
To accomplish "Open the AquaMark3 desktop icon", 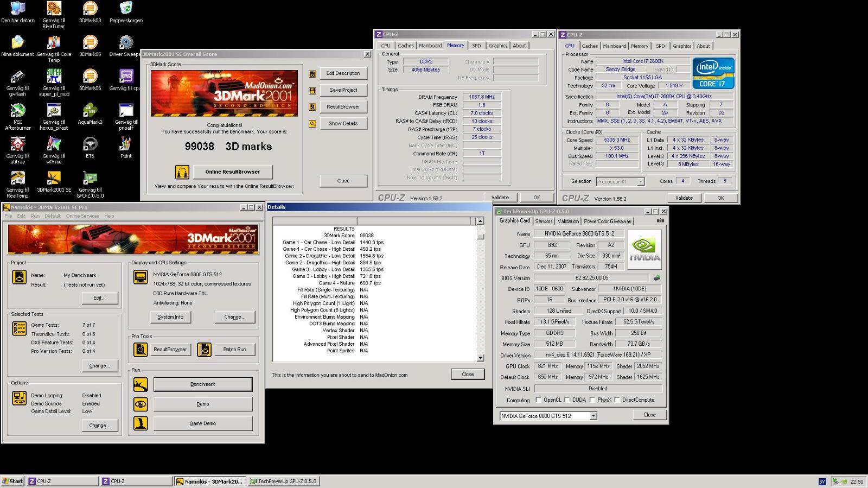I will coord(90,115).
